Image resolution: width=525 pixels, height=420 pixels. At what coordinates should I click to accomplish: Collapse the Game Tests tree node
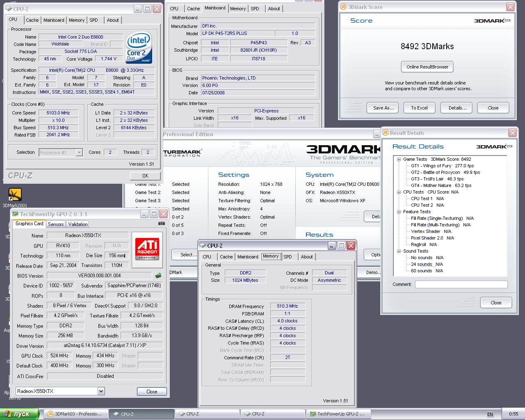pyautogui.click(x=399, y=159)
